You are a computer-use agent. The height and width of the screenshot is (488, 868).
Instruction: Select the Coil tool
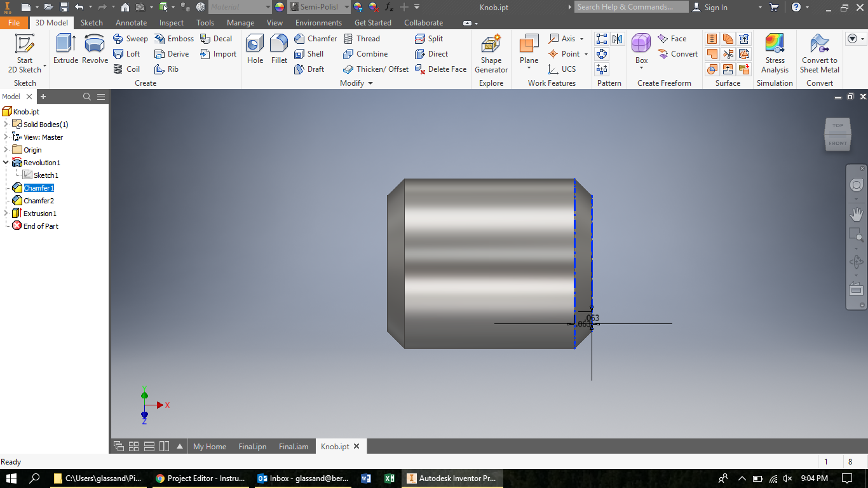point(126,69)
